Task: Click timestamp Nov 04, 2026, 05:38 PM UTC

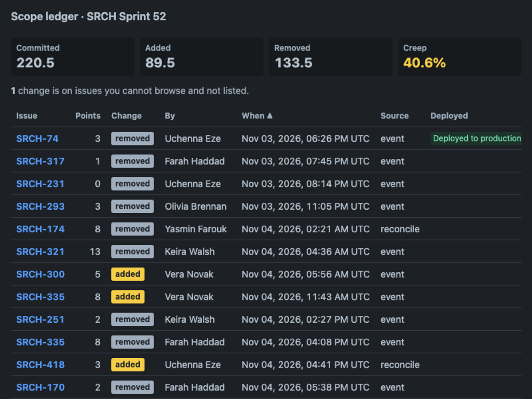Action: tap(305, 387)
